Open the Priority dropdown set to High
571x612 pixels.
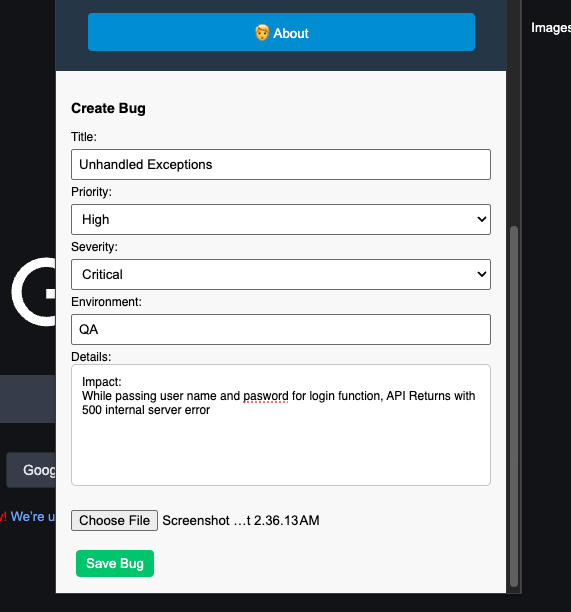(x=281, y=219)
